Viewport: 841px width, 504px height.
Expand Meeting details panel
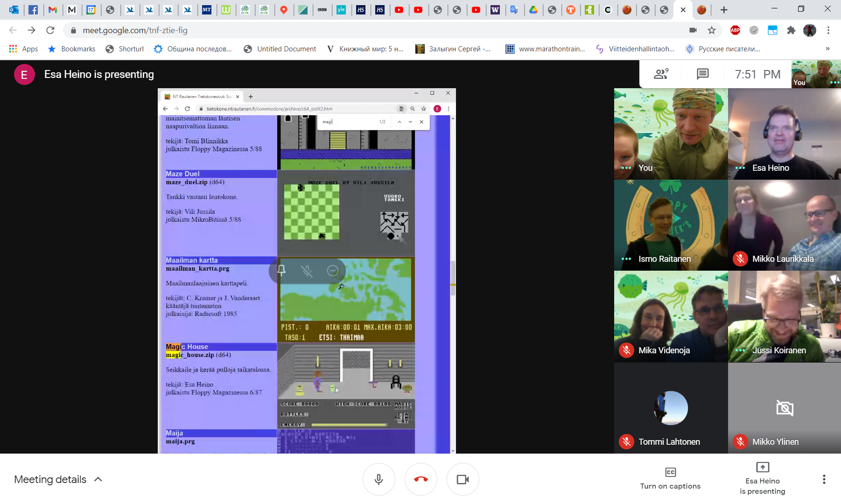[58, 479]
